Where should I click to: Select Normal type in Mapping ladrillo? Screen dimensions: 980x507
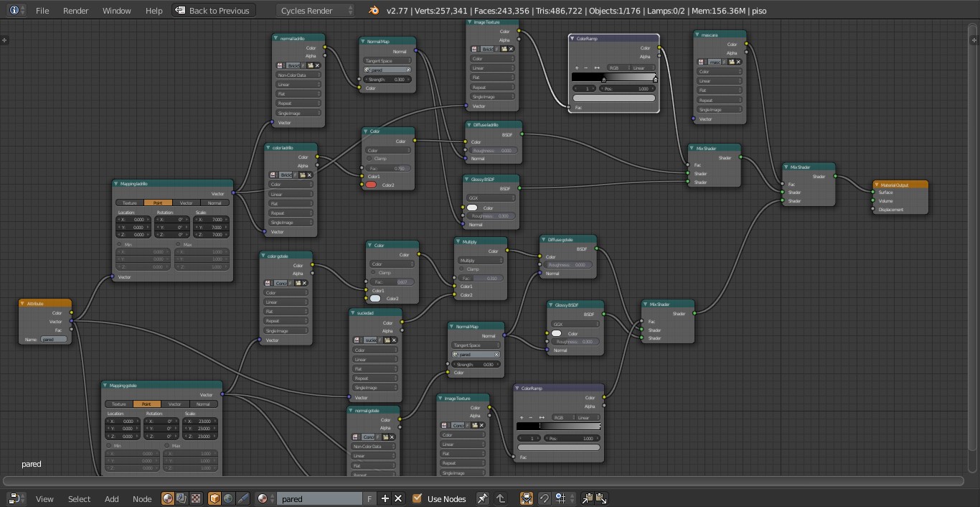tap(215, 203)
